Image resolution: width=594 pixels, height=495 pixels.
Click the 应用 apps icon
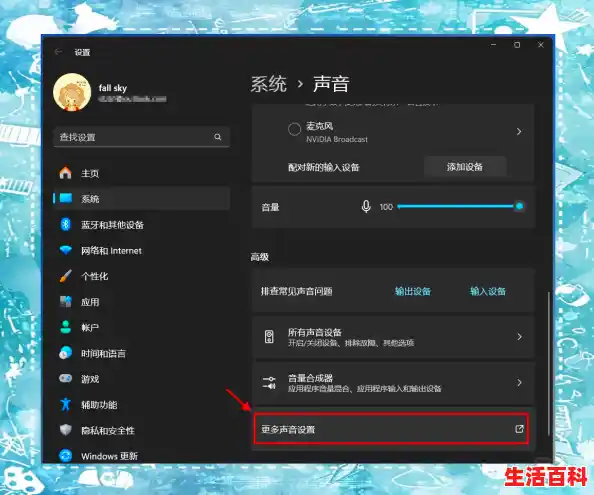[x=66, y=301]
